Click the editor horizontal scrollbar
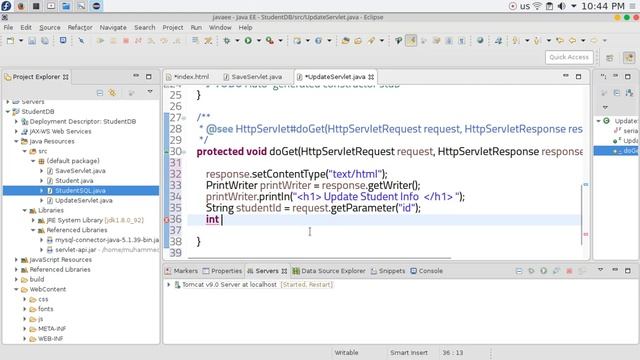 (319, 258)
